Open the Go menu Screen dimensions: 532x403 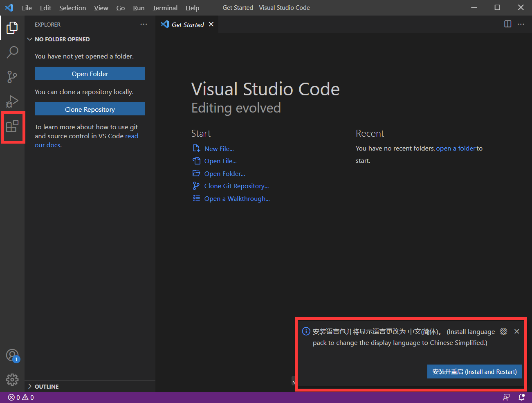tap(121, 8)
